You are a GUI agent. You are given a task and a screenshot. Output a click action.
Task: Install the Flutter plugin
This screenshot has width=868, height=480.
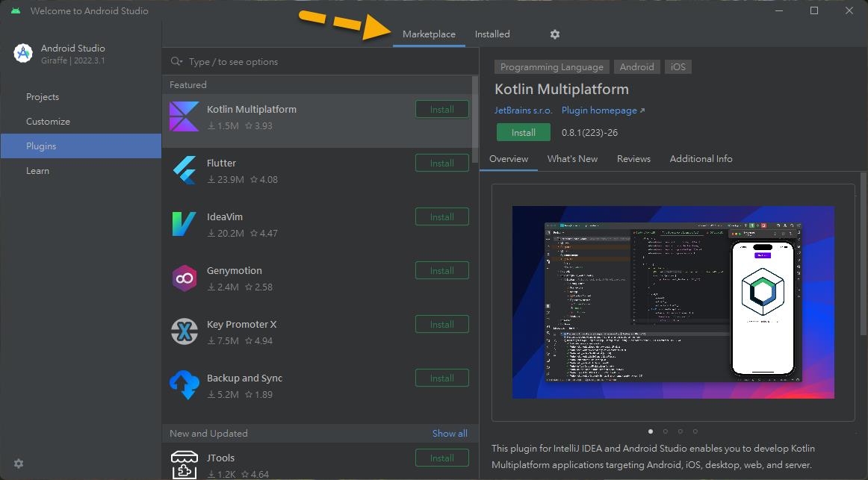[x=441, y=163]
